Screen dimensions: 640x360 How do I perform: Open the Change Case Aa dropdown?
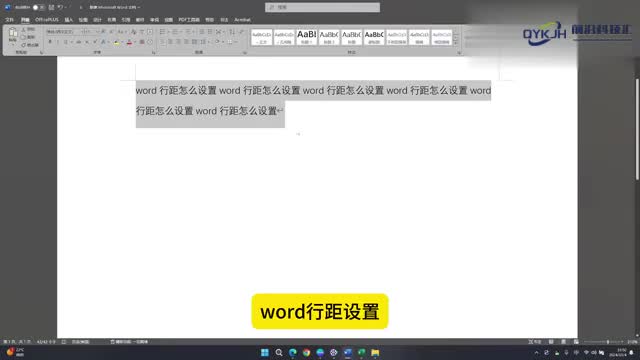click(122, 31)
